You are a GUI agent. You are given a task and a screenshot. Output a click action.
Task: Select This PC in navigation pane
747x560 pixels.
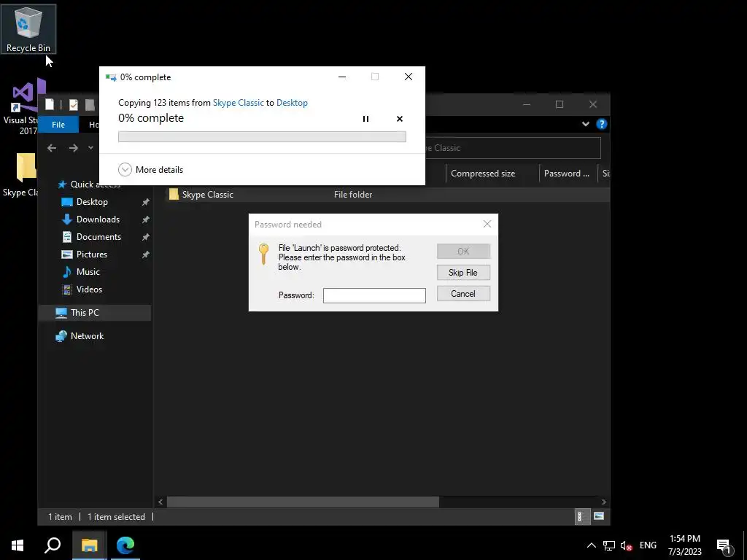point(95,313)
